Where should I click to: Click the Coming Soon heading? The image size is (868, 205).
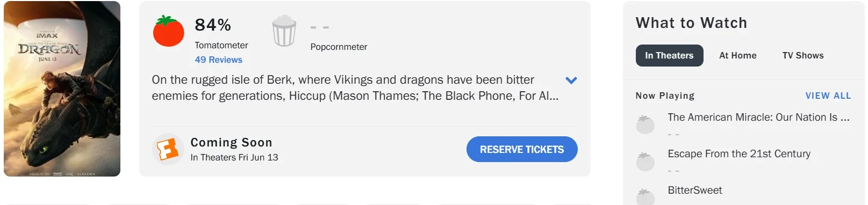231,142
